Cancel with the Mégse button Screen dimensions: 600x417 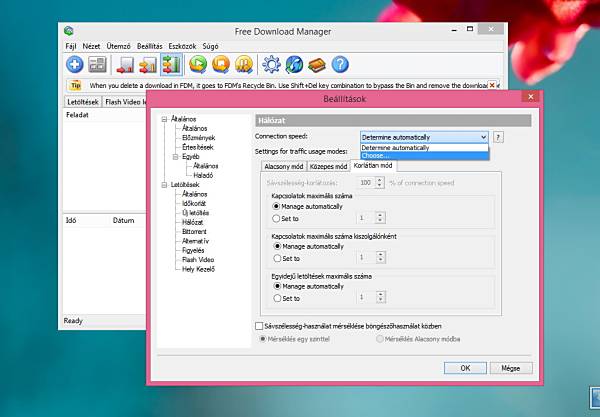[511, 368]
